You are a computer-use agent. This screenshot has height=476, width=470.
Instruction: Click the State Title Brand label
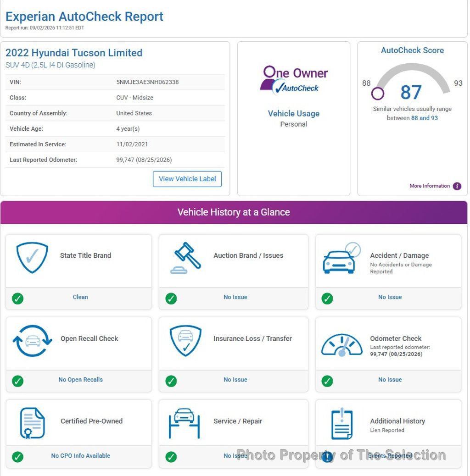(85, 255)
